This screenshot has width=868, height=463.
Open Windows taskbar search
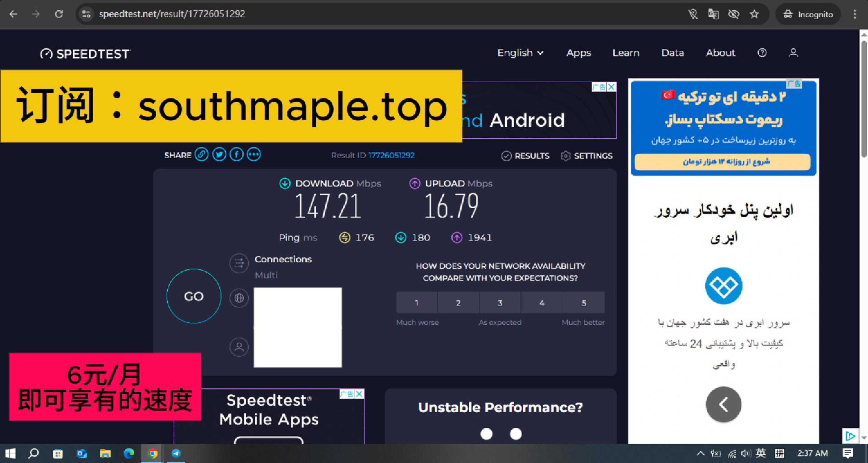tap(33, 454)
